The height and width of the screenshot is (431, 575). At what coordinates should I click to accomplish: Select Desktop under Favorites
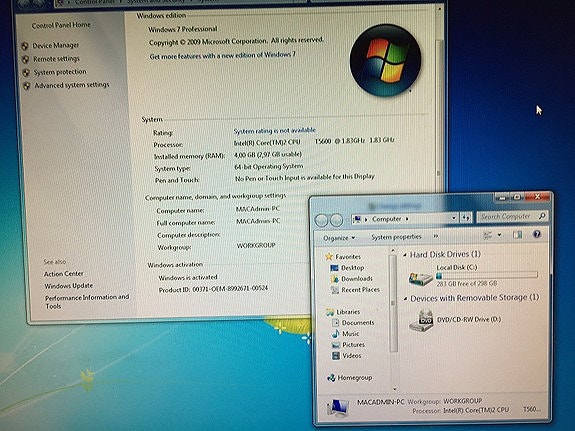tap(352, 268)
